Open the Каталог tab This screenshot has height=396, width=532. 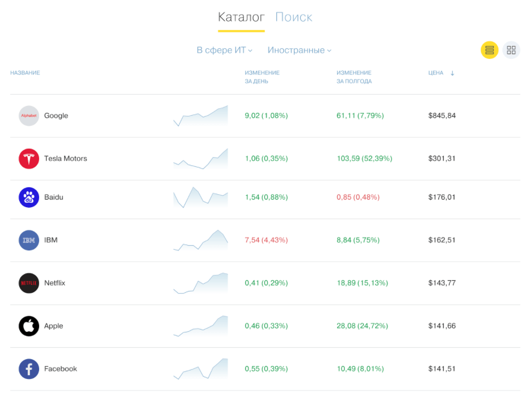click(x=241, y=17)
